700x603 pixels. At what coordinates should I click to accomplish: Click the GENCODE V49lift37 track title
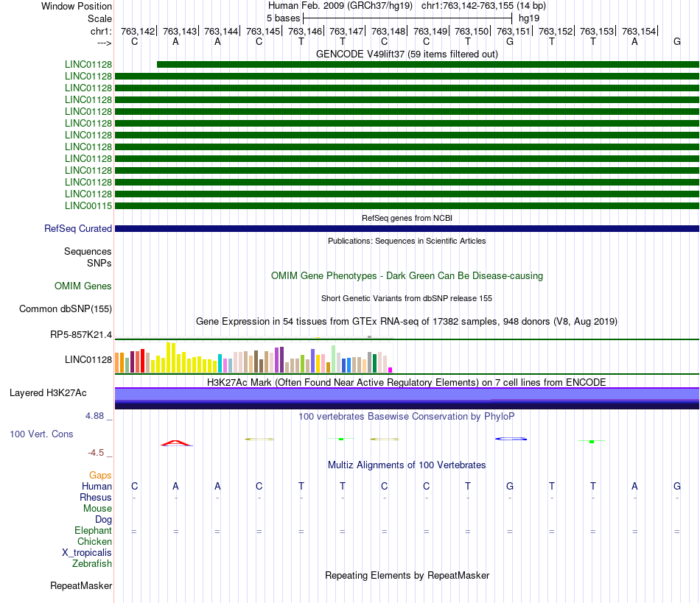point(407,54)
